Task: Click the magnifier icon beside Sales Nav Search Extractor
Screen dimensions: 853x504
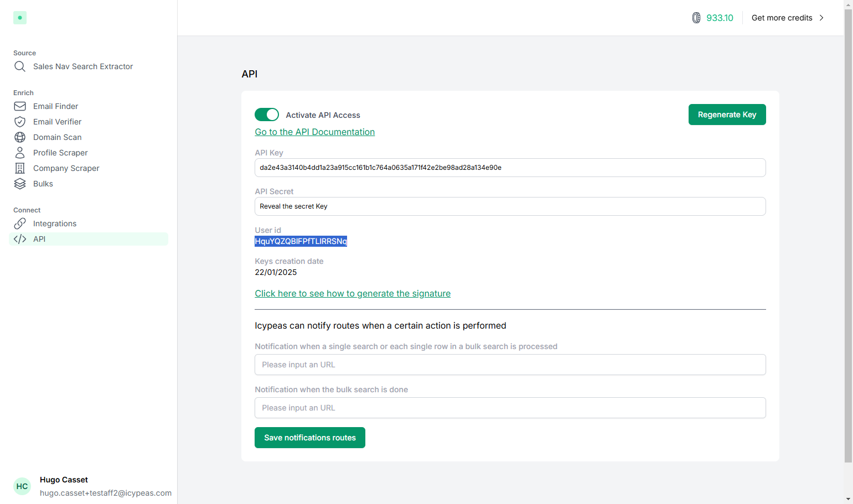Action: (20, 66)
